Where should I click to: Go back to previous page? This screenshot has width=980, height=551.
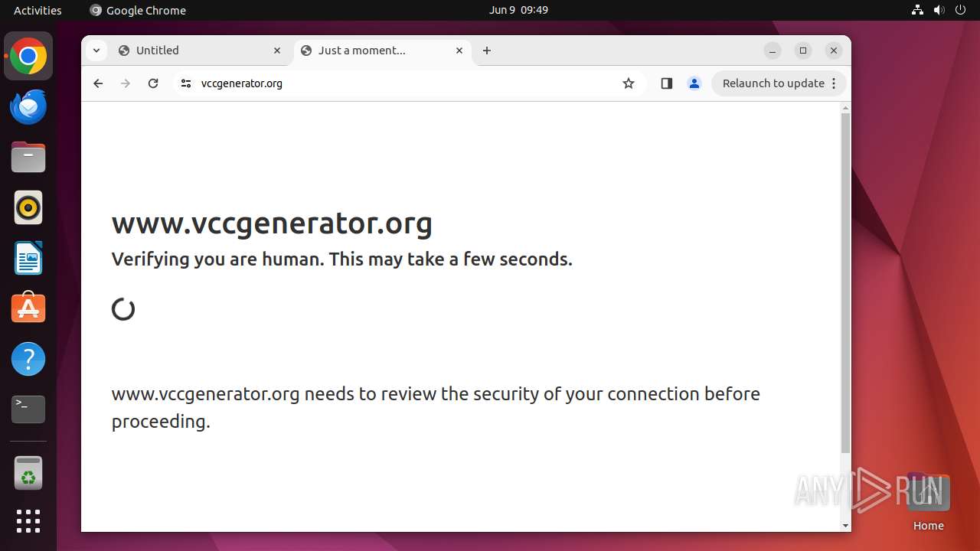coord(98,83)
